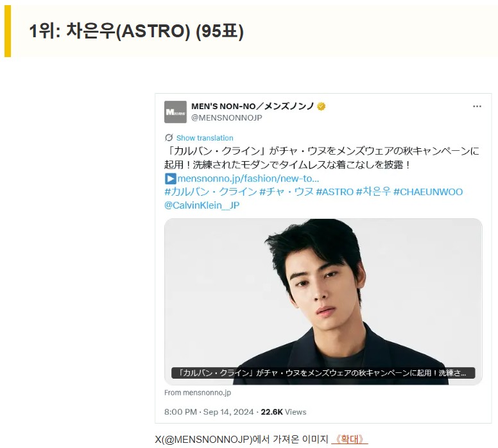Click the translate icon beside Show translation
Screen dimensions: 498x448
coord(169,137)
